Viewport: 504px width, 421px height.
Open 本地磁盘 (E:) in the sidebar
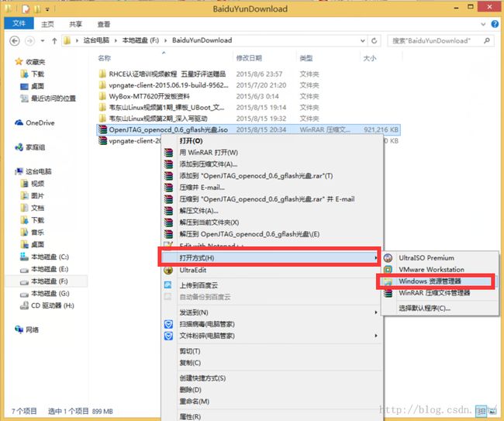[44, 269]
